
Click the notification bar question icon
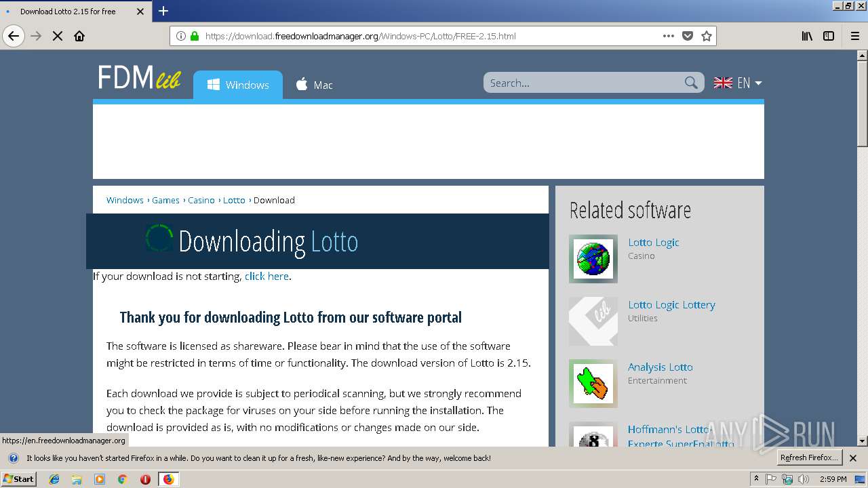pos(13,458)
